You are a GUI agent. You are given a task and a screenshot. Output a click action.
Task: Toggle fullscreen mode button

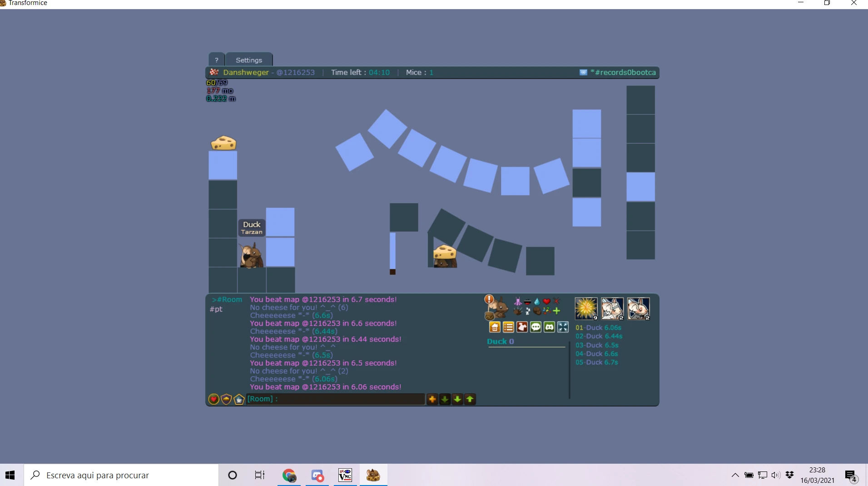[x=563, y=327]
